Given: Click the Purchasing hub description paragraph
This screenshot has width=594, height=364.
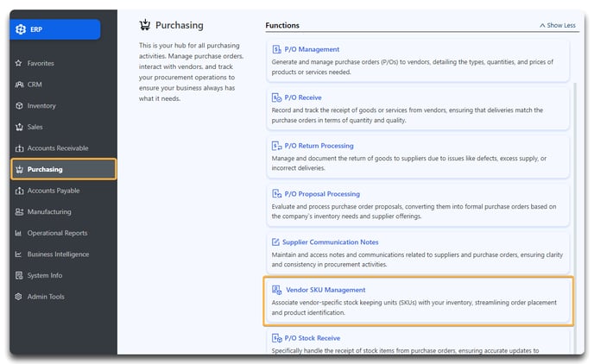Looking at the screenshot, I should click(192, 72).
